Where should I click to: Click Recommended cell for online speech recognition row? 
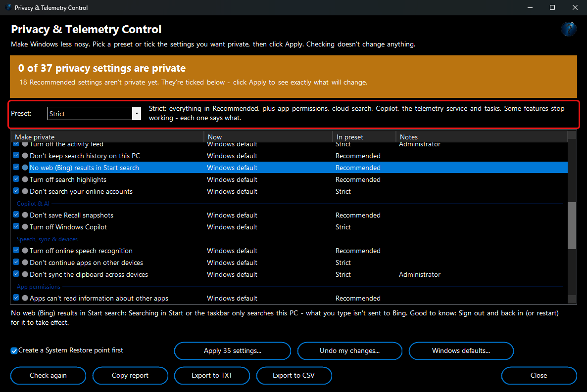[358, 251]
